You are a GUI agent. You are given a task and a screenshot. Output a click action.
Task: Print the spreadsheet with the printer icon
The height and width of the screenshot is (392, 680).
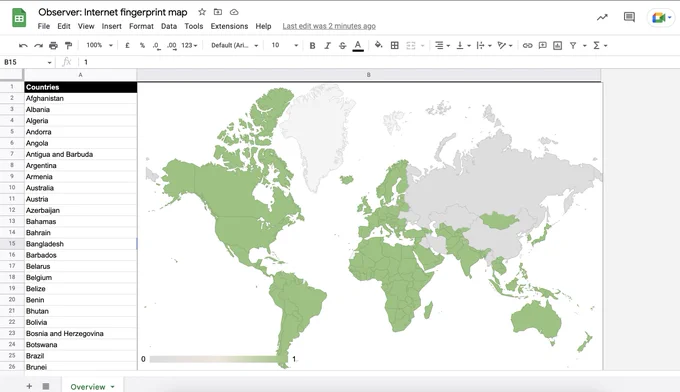53,46
